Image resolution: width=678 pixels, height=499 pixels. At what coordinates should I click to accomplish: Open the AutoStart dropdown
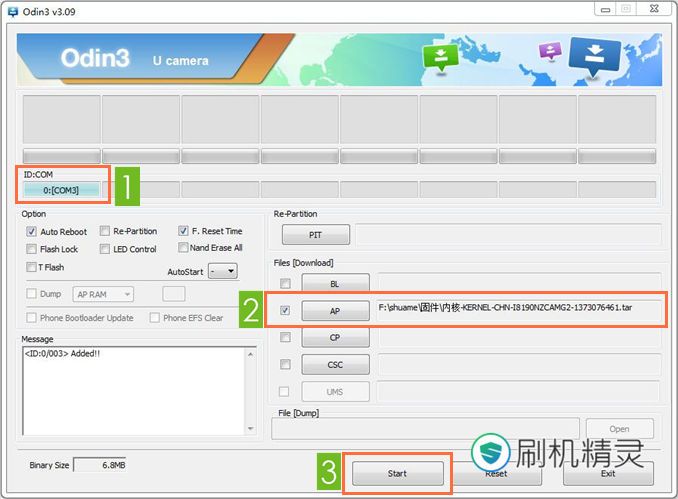(x=223, y=271)
